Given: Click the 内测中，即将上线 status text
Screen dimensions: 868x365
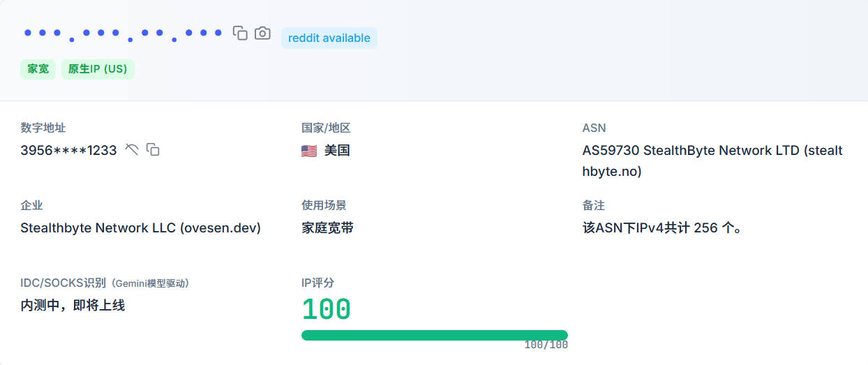Looking at the screenshot, I should 73,306.
